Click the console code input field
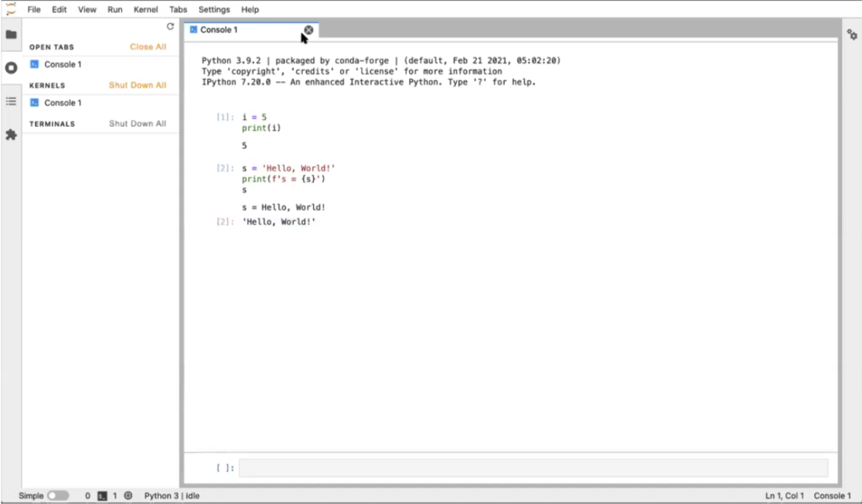The image size is (862, 504). 533,468
